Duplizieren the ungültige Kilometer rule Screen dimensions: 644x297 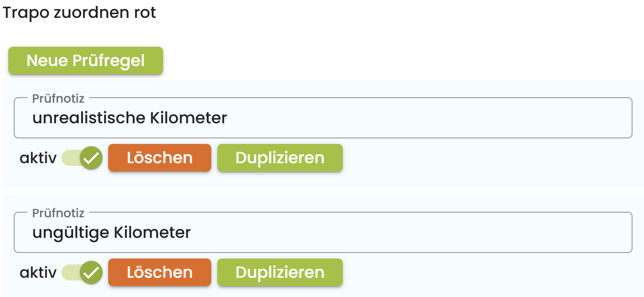click(x=280, y=273)
